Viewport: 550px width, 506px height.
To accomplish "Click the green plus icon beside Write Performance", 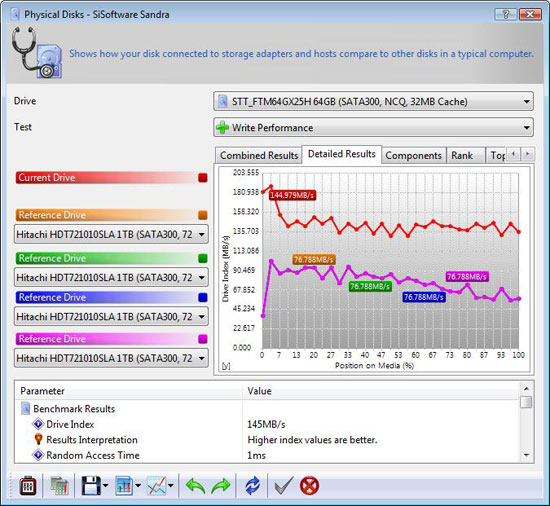I will click(x=222, y=127).
